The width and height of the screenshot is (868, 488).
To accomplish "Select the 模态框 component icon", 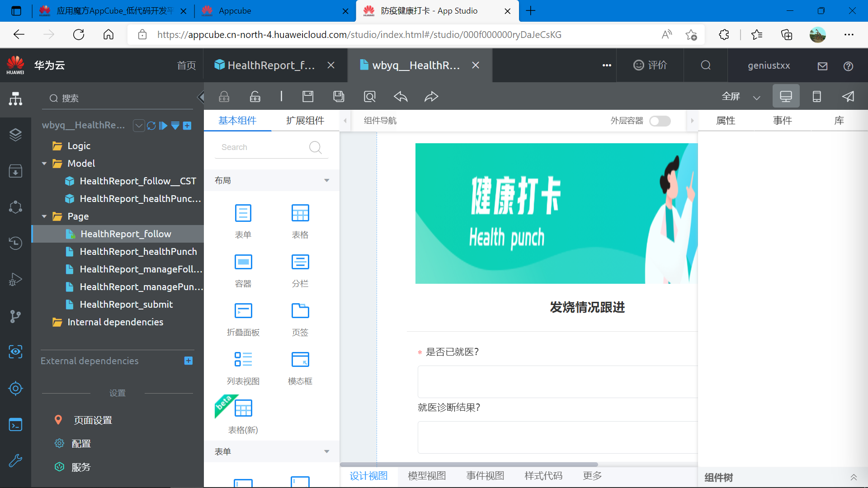I will [300, 360].
